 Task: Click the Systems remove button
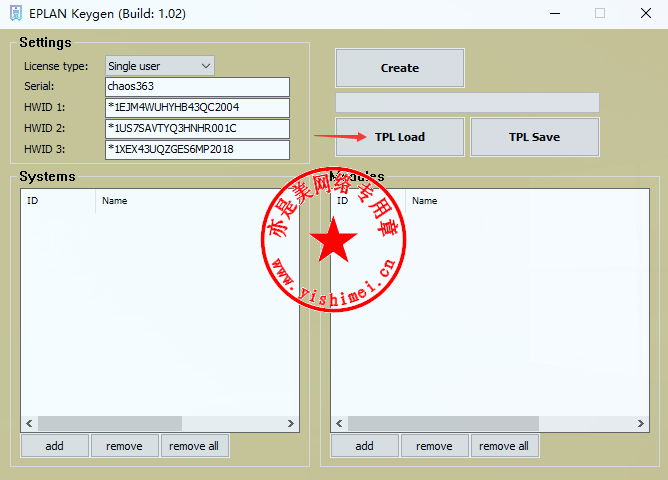pos(124,446)
